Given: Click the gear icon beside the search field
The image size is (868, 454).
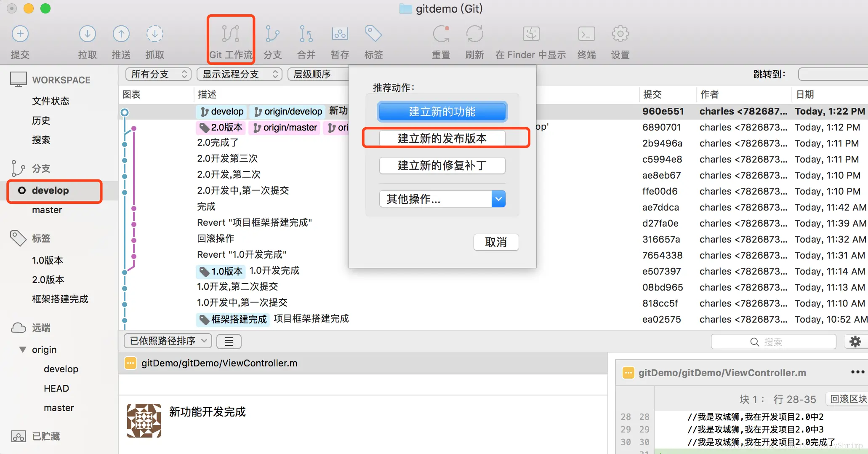Looking at the screenshot, I should click(x=855, y=342).
